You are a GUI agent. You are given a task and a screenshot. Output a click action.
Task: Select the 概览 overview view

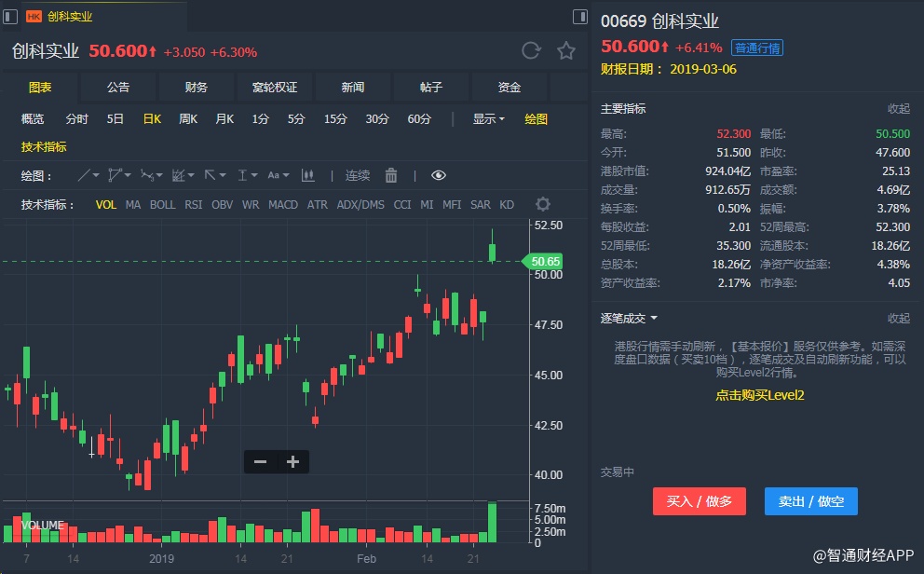tap(33, 119)
